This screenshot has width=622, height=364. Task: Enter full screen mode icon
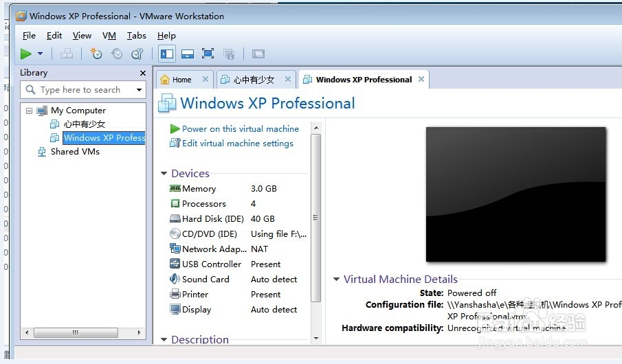(208, 54)
